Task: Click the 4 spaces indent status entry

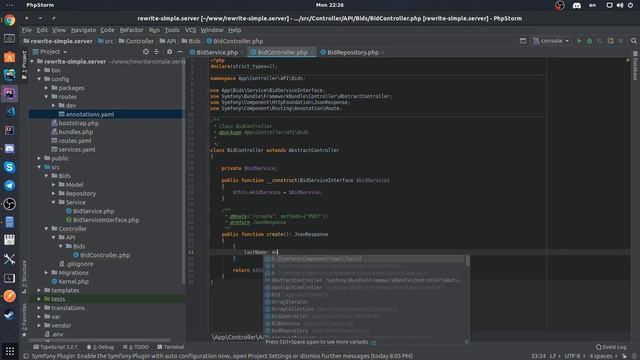Action: pyautogui.click(x=600, y=356)
